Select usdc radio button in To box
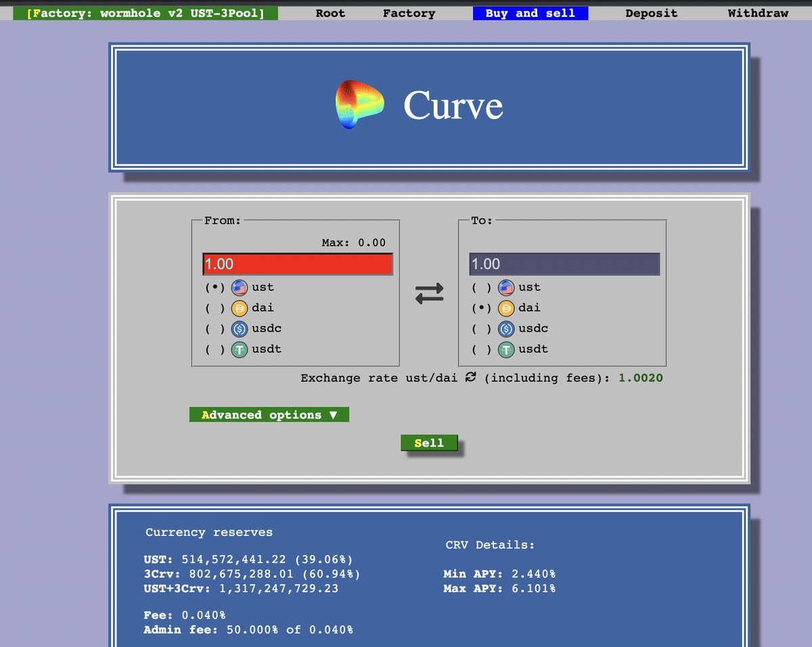This screenshot has height=647, width=812. click(x=482, y=329)
